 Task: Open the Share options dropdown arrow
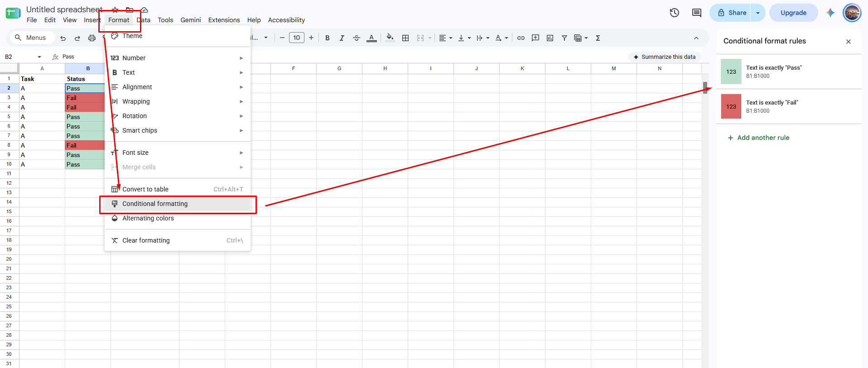[758, 13]
